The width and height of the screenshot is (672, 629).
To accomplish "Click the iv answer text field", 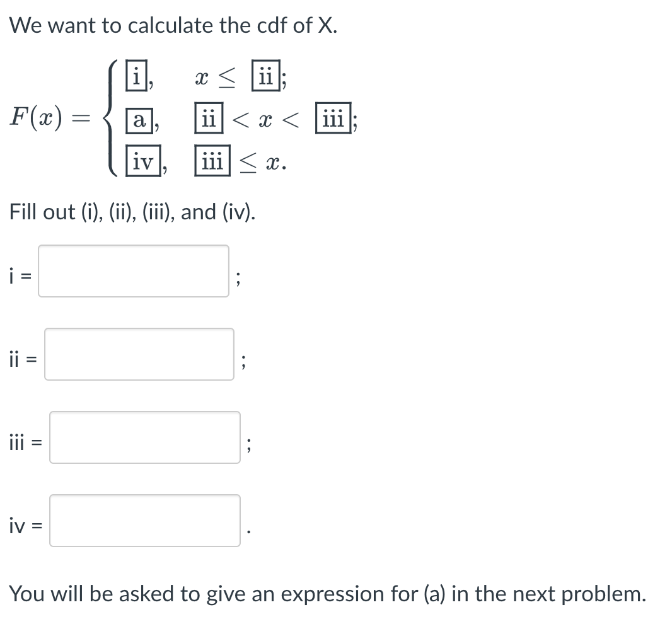I will [145, 520].
